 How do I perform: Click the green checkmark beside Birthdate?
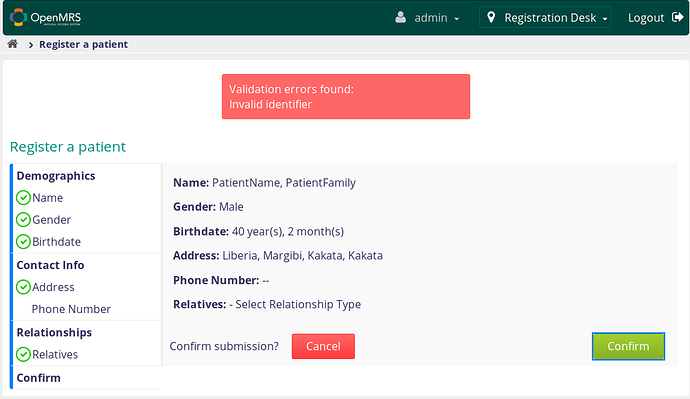[x=23, y=242]
